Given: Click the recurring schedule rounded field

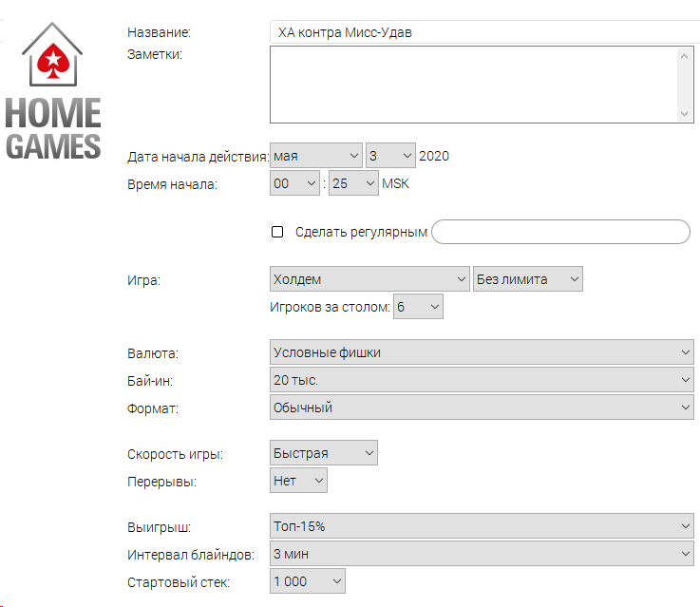Looking at the screenshot, I should (x=560, y=232).
